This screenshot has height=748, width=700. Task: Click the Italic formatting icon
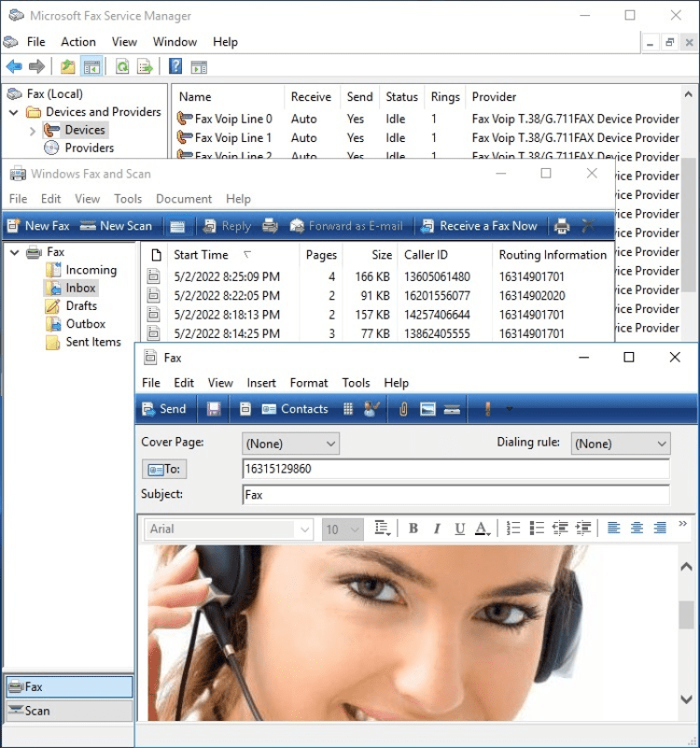[x=437, y=529]
